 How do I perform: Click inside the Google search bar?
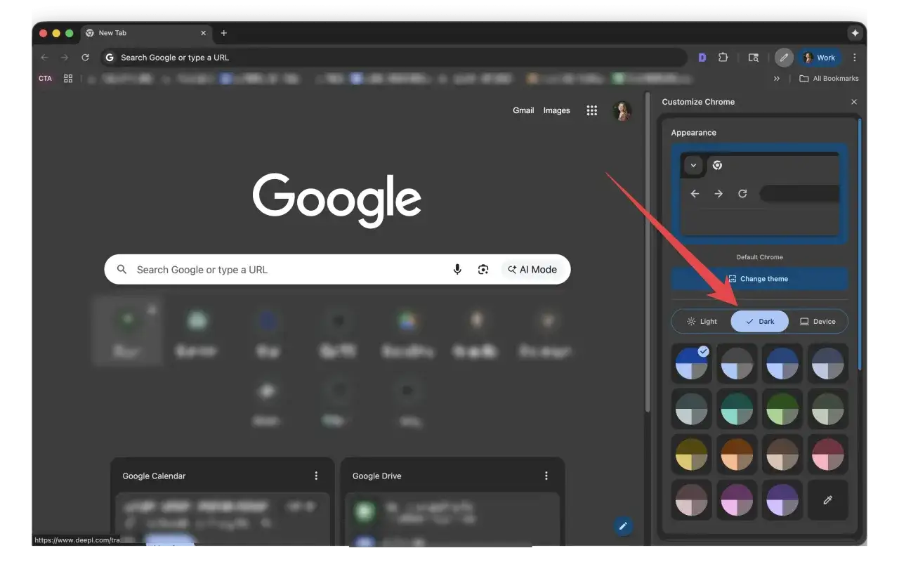pyautogui.click(x=281, y=269)
